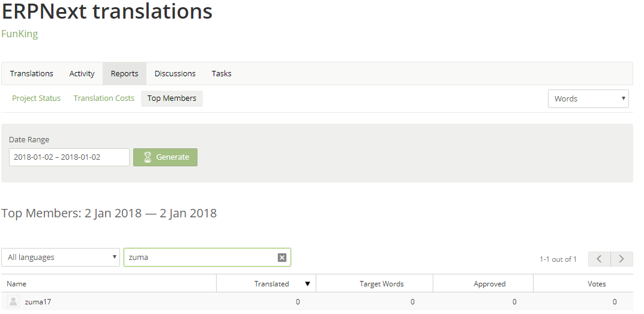This screenshot has width=644, height=314.
Task: Click zuma17's avatar icon
Action: [x=13, y=301]
